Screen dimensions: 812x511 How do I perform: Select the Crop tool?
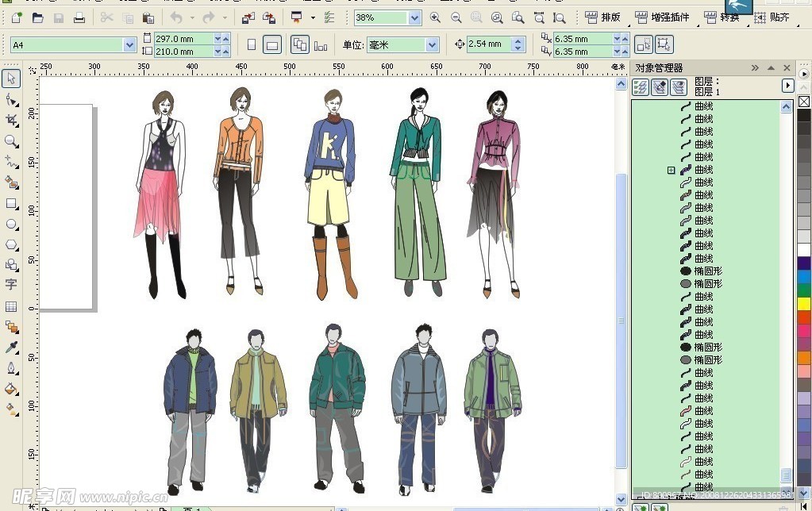[x=11, y=121]
